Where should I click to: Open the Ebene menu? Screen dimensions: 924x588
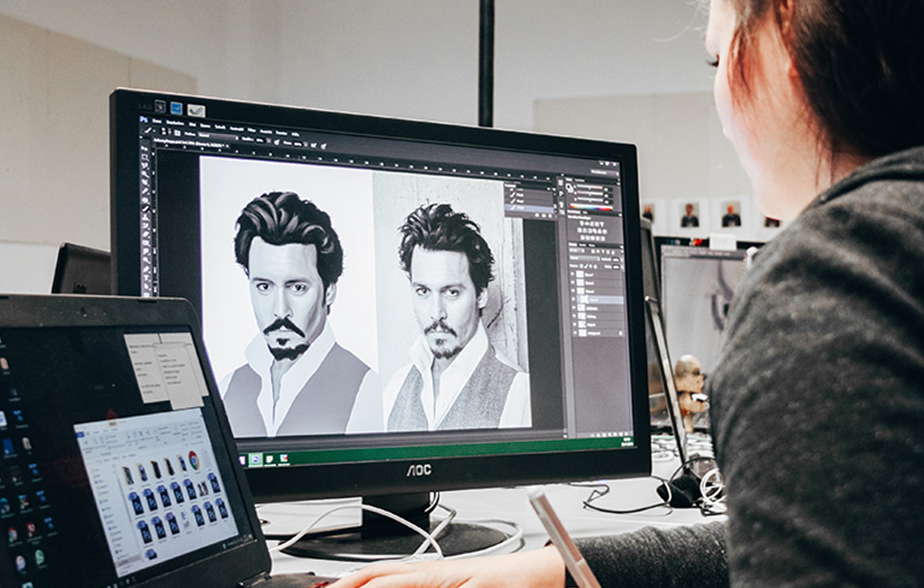coord(205,126)
